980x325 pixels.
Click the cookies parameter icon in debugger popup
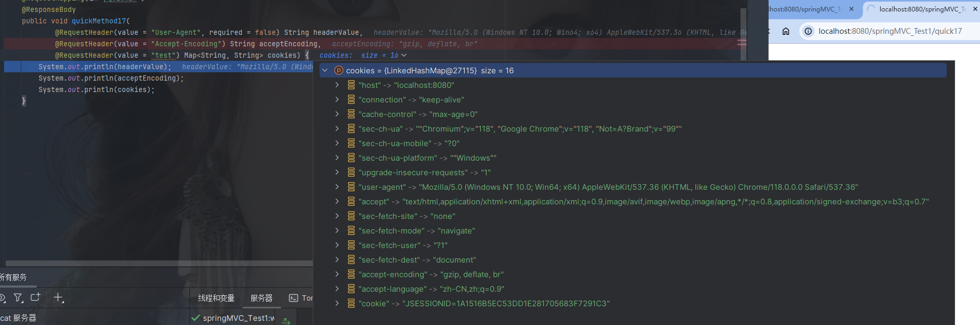pos(338,71)
